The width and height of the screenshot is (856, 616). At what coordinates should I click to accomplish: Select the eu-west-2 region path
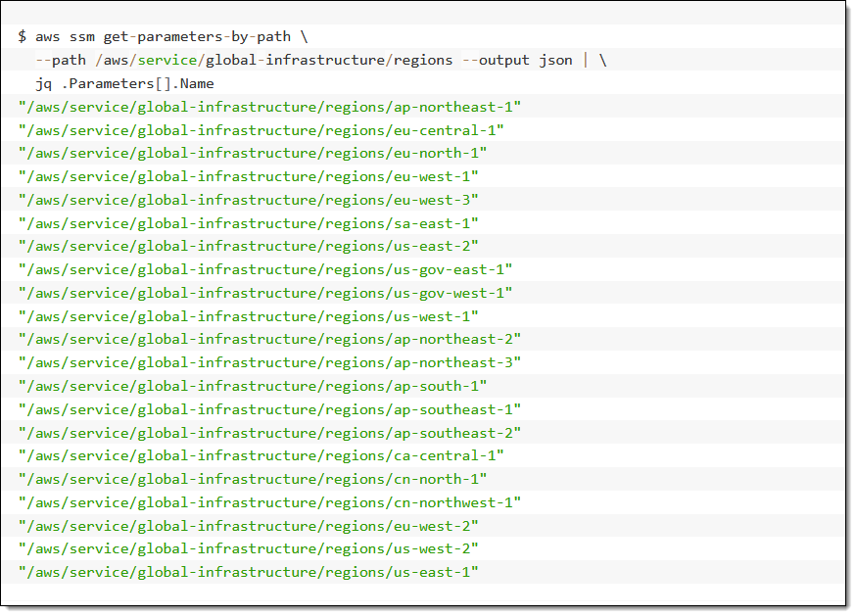tap(249, 527)
